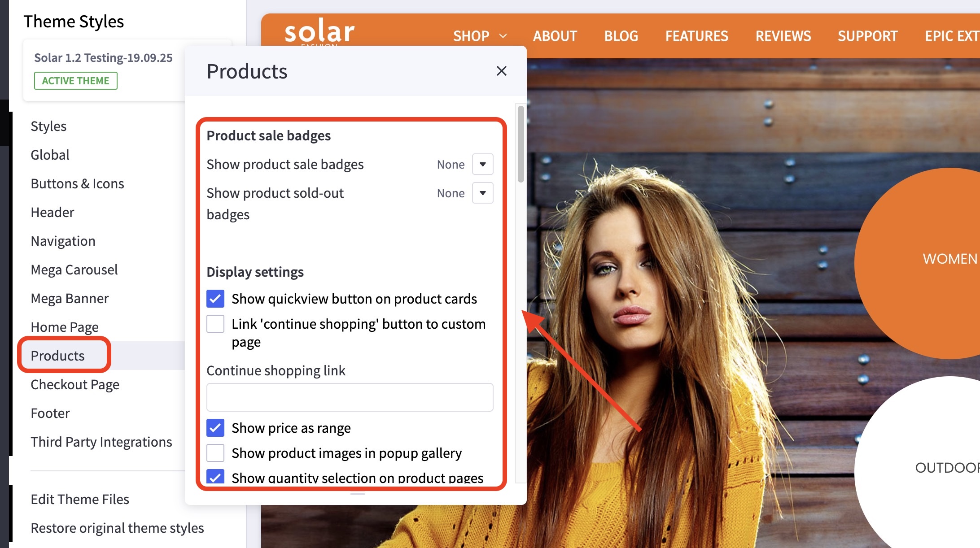
Task: Open product sale badges dropdown
Action: pyautogui.click(x=482, y=165)
